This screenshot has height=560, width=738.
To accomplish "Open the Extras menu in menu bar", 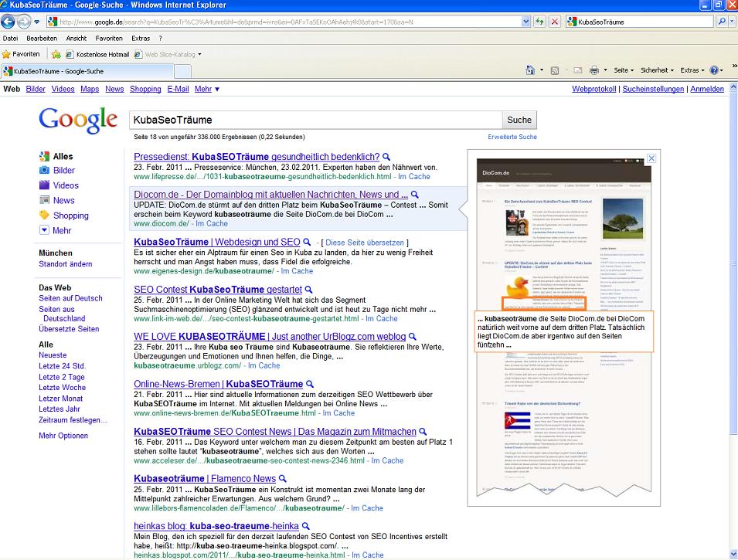I will [141, 39].
